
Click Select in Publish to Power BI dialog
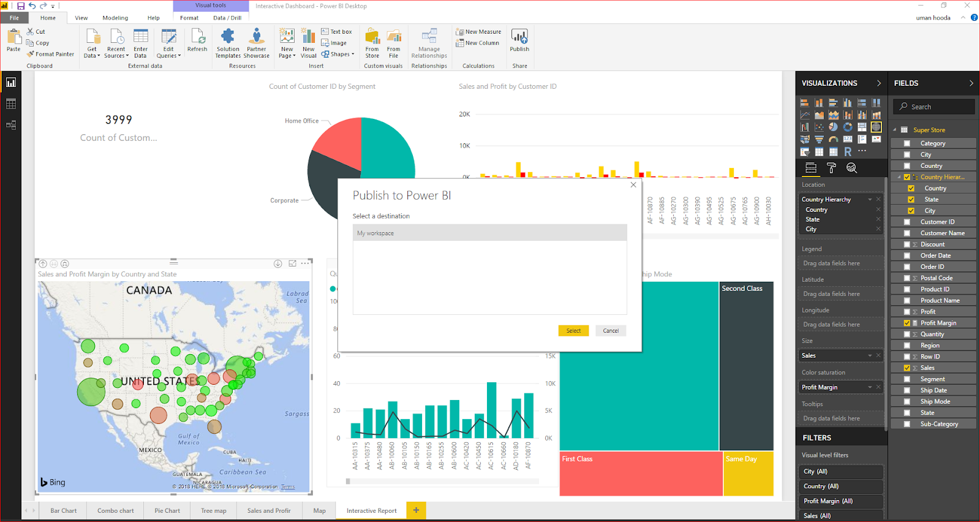tap(573, 331)
